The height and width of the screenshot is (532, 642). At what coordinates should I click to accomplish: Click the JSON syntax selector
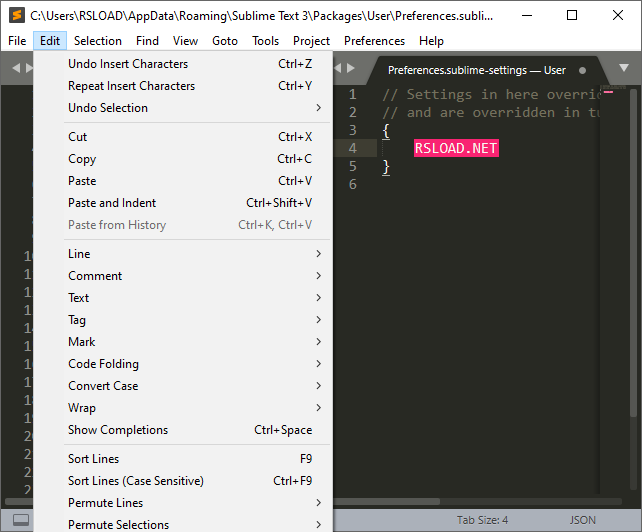(583, 520)
